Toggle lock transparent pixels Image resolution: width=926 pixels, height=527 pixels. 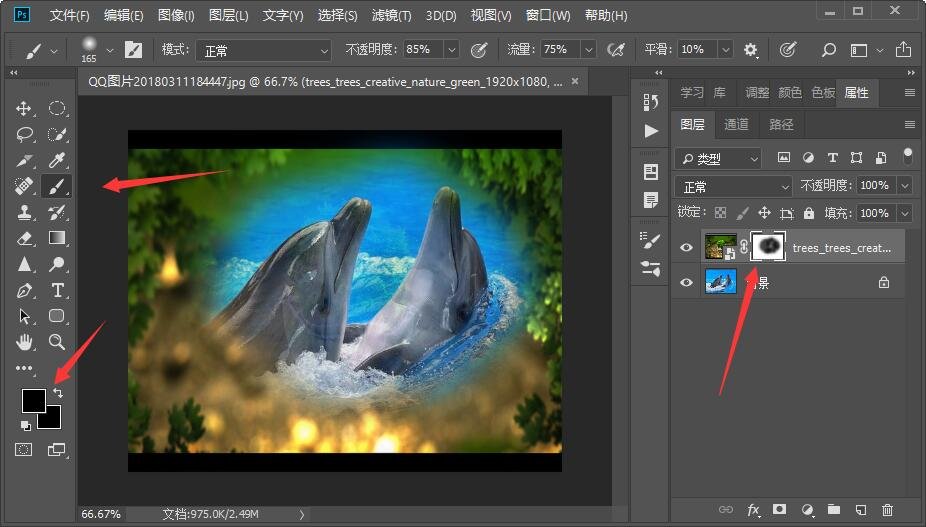pos(720,213)
